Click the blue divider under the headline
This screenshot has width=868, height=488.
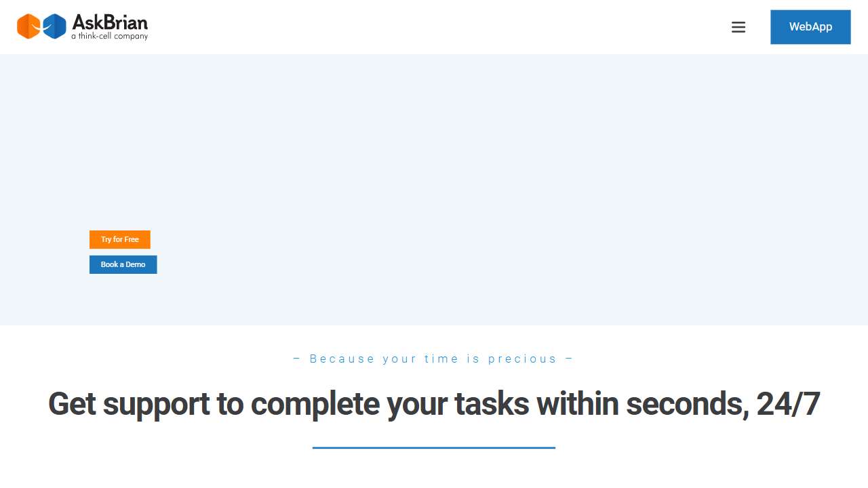[x=433, y=447]
